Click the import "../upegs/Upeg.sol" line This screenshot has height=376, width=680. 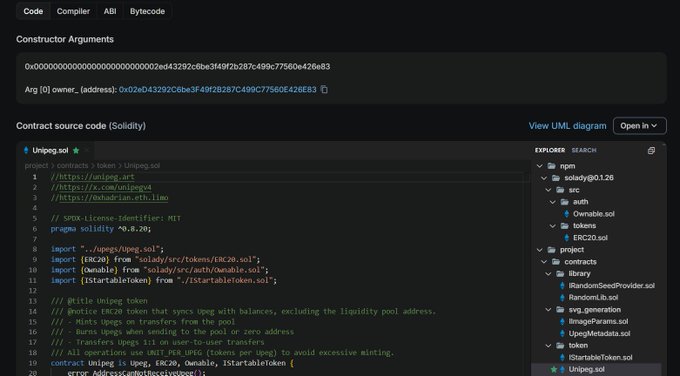pos(107,249)
